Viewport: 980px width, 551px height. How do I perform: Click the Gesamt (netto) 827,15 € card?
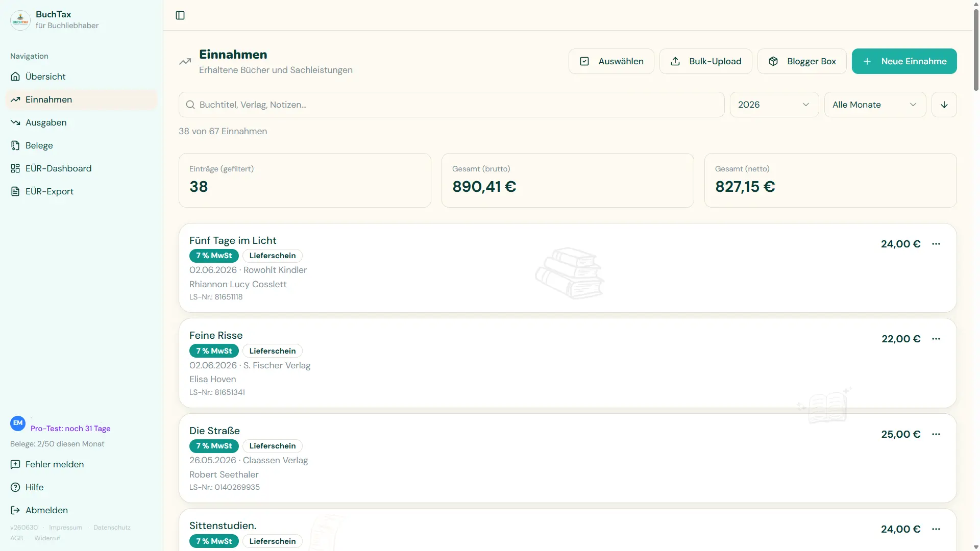click(830, 180)
